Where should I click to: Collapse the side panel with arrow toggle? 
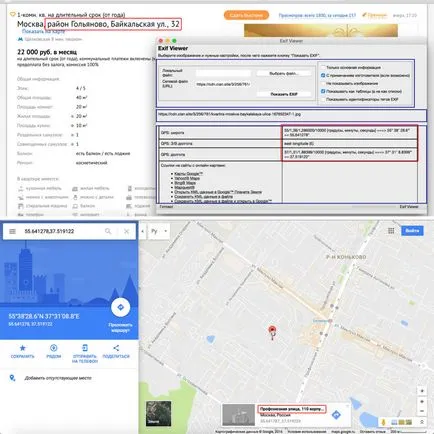point(142,231)
